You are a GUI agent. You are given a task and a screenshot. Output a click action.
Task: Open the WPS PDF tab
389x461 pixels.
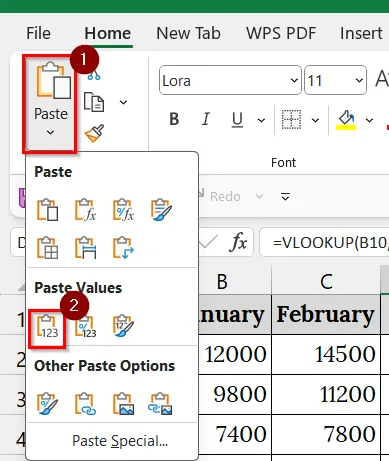coord(281,33)
